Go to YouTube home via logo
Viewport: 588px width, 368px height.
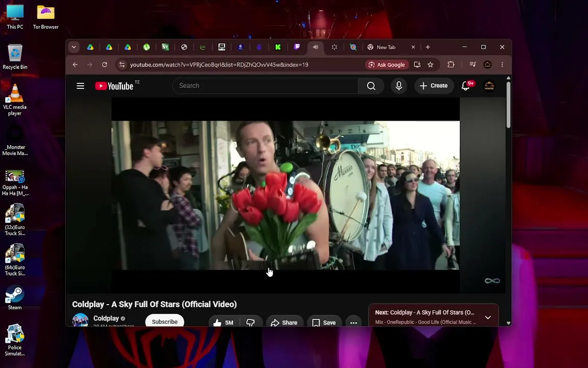tap(114, 86)
